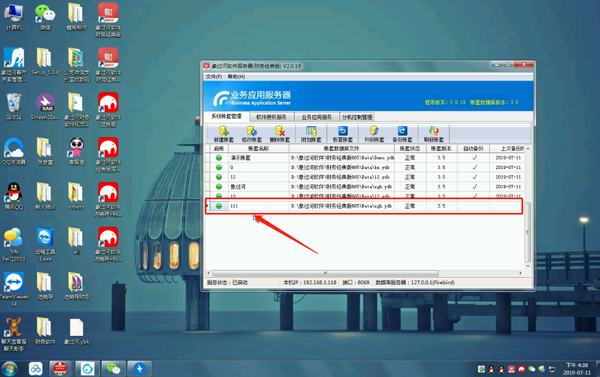Toggle the auto-backup checkmark for account 12
The height and width of the screenshot is (377, 600).
[x=474, y=177]
